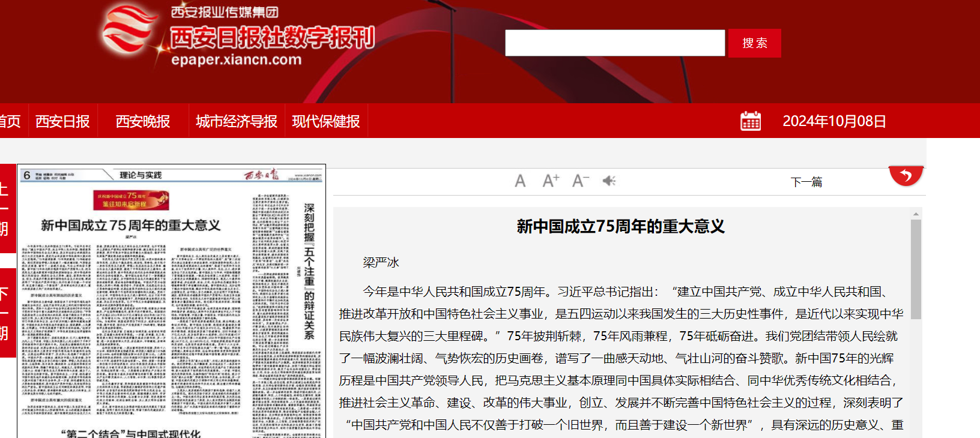Reset text to default font size
The width and height of the screenshot is (980, 438).
[x=520, y=181]
